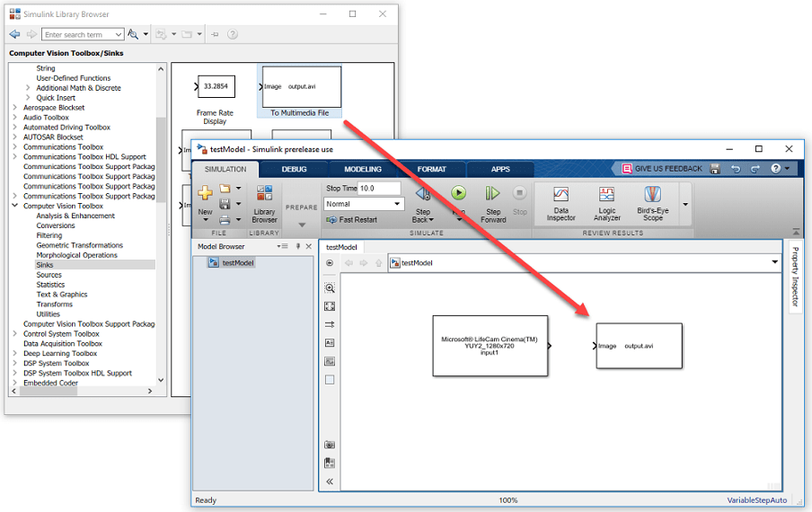The height and width of the screenshot is (512, 812).
Task: Click the pin icon in Library Browser toolbar
Action: (x=215, y=34)
